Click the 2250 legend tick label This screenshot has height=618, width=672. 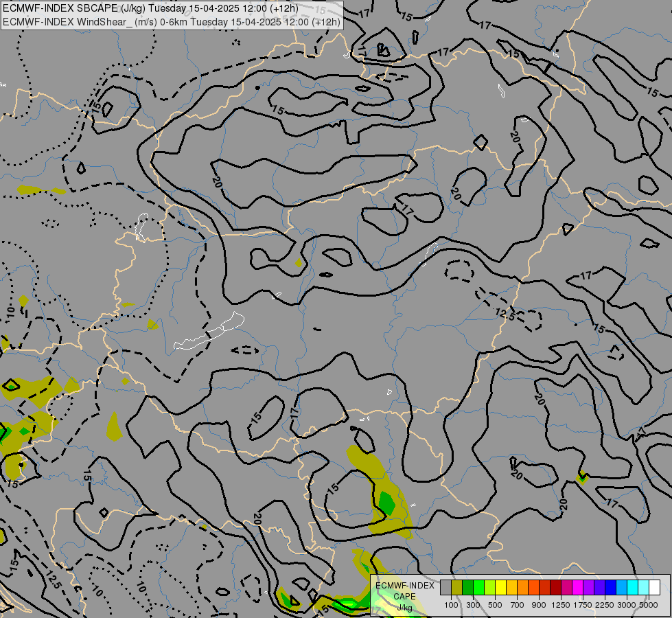[x=605, y=605]
